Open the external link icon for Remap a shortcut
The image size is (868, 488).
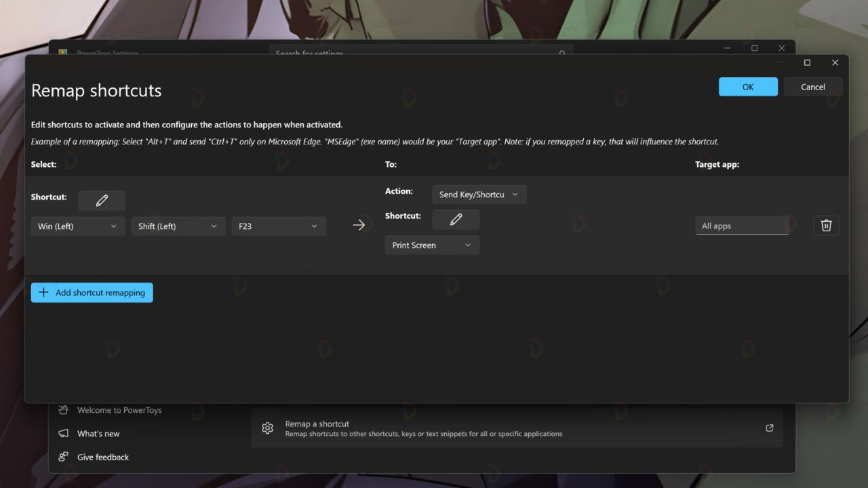point(770,428)
